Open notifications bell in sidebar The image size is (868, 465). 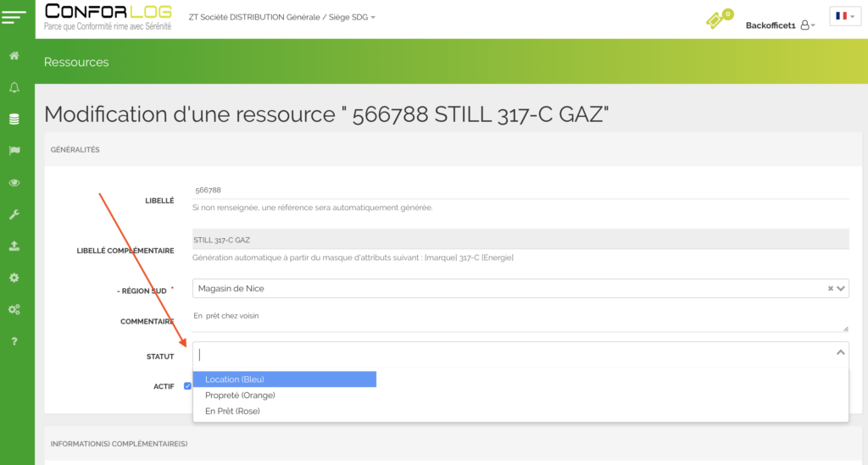coord(14,87)
